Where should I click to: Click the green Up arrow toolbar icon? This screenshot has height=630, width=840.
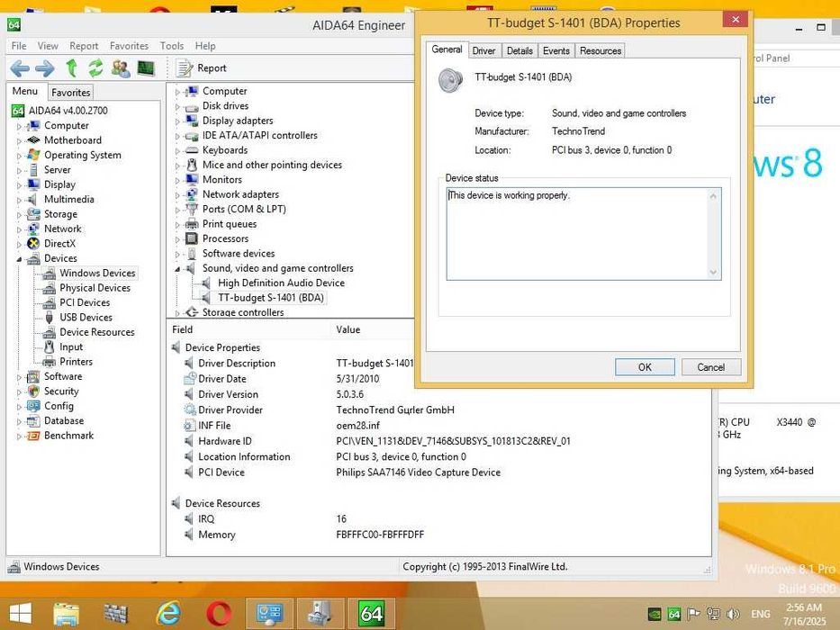click(x=71, y=68)
